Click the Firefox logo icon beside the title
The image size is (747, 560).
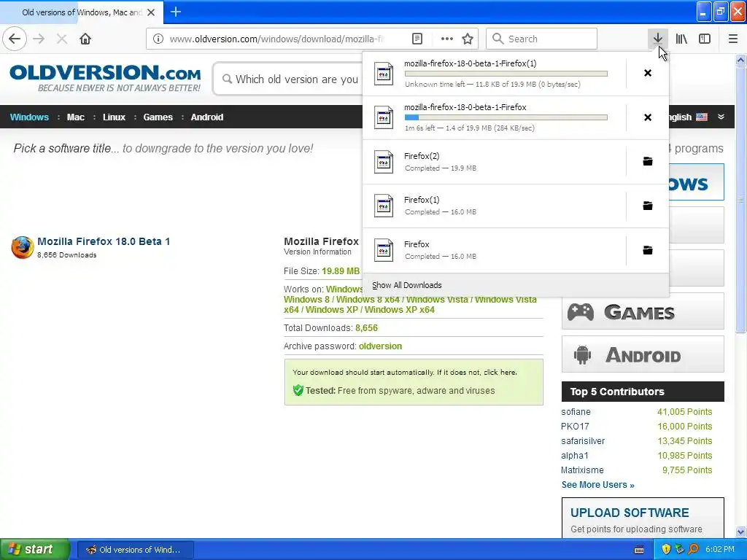pyautogui.click(x=23, y=247)
